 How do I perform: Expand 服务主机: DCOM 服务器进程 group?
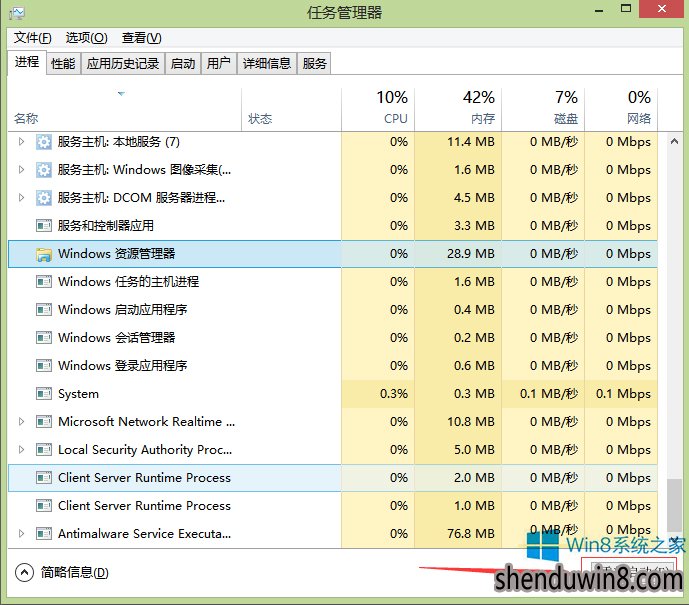[x=21, y=198]
